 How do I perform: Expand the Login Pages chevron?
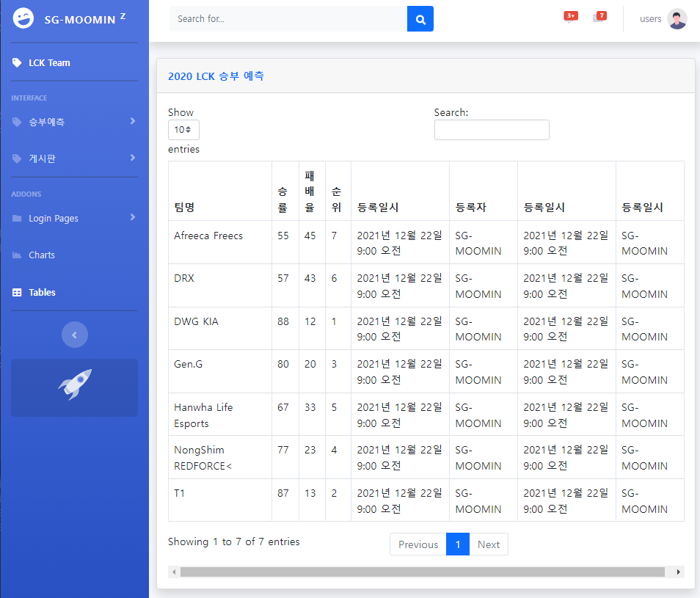133,217
